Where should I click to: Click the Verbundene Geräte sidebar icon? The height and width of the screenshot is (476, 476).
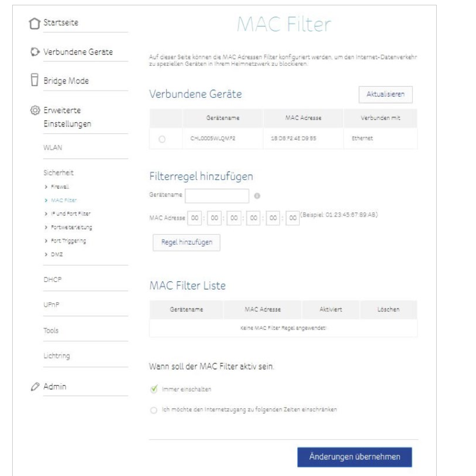(x=35, y=52)
